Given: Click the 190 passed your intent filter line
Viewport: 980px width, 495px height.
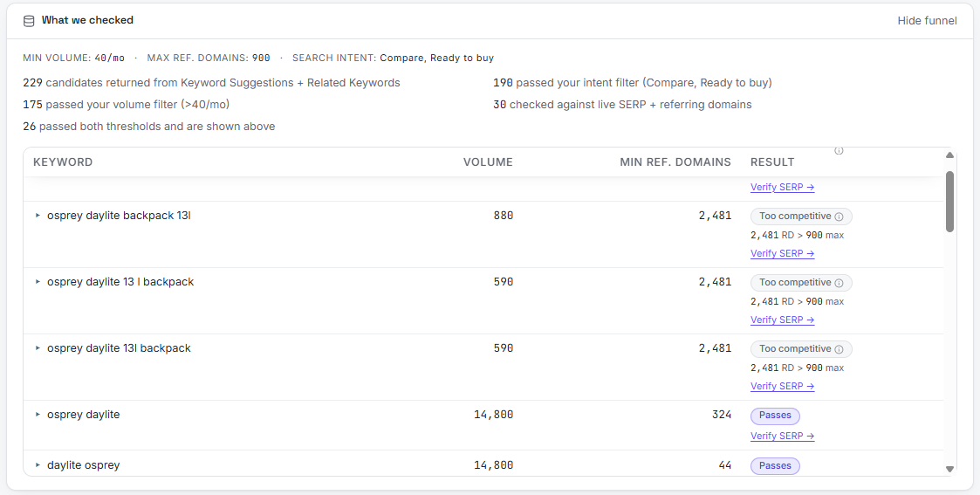Looking at the screenshot, I should 633,82.
